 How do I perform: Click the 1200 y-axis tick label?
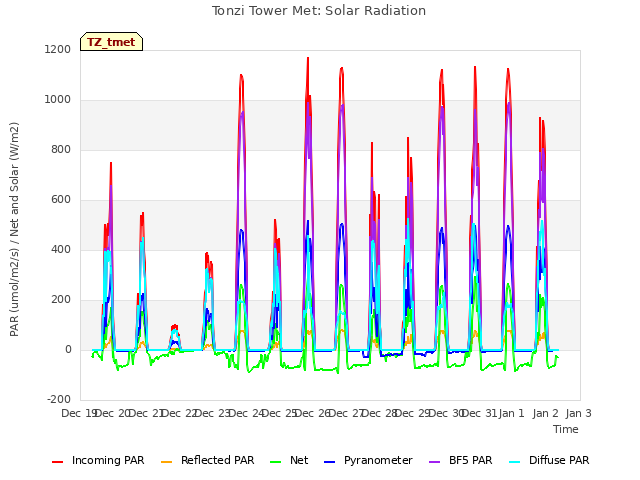tap(58, 49)
